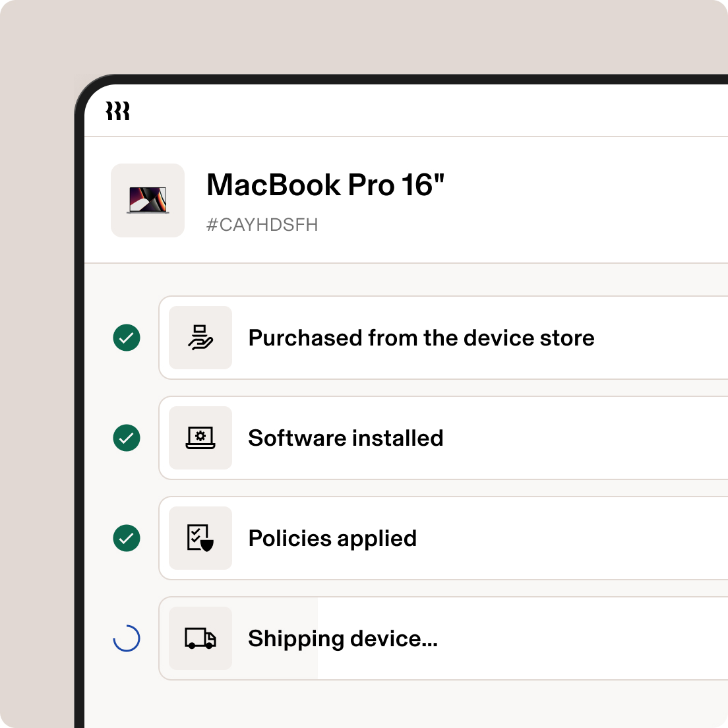The height and width of the screenshot is (728, 728).
Task: Click green checkmark beside Policies applied
Action: coord(127,538)
